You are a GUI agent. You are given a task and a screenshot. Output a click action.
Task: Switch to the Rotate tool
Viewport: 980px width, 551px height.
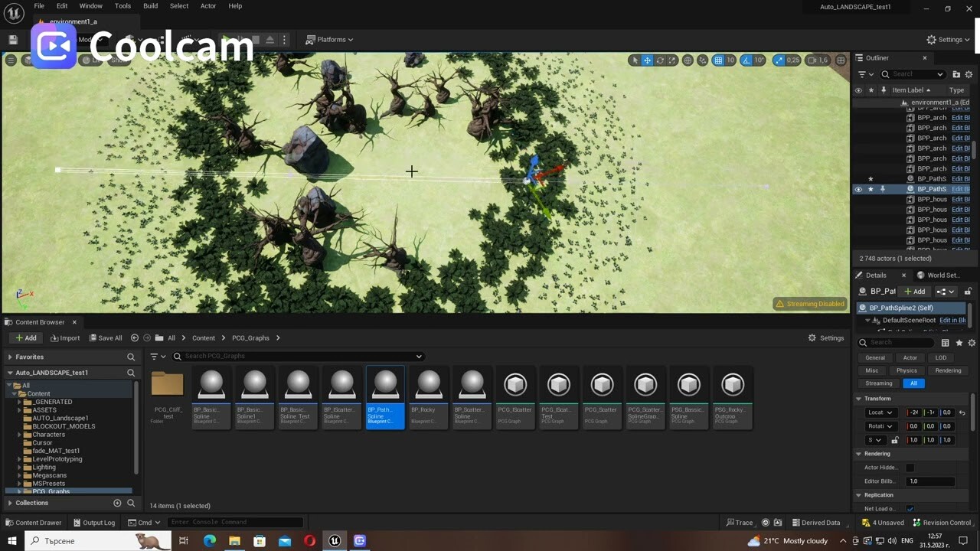click(661, 60)
